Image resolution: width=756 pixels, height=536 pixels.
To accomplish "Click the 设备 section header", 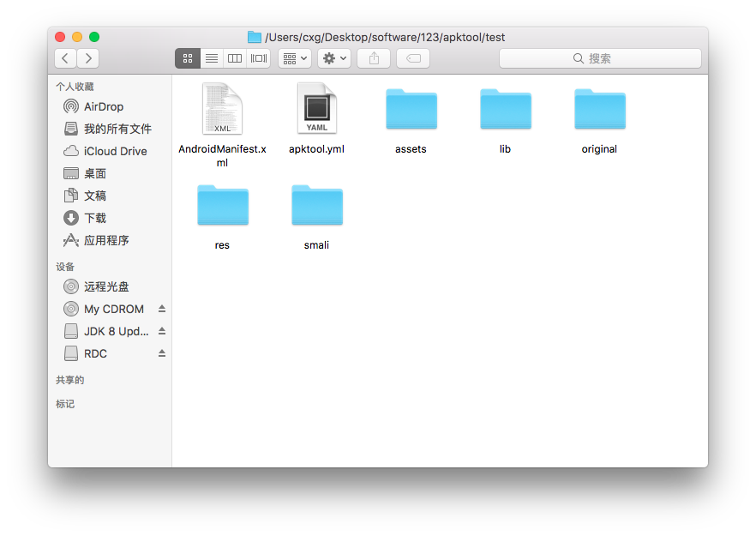I will (x=65, y=267).
